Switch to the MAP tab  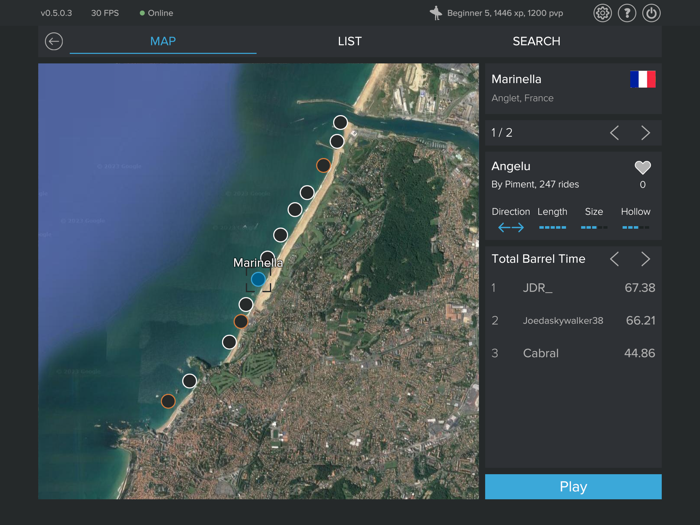(x=163, y=41)
